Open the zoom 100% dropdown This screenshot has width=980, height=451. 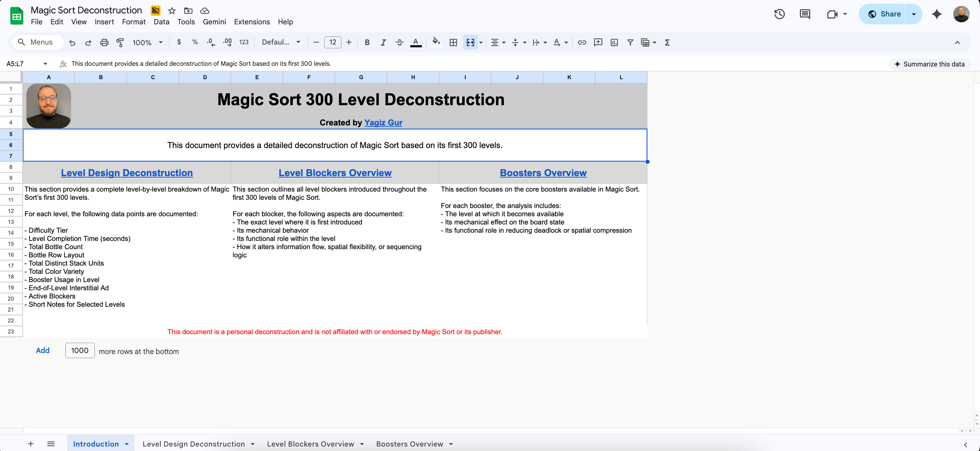[148, 42]
